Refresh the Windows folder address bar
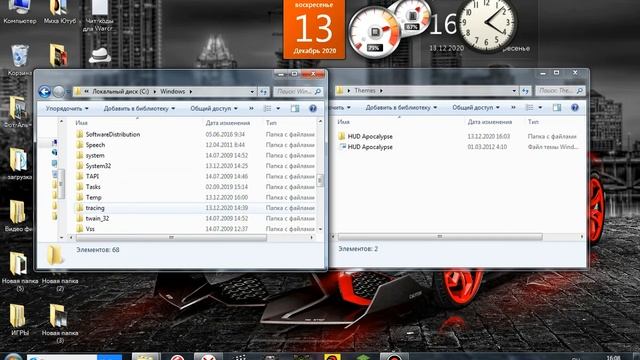640x360 pixels. tap(264, 91)
